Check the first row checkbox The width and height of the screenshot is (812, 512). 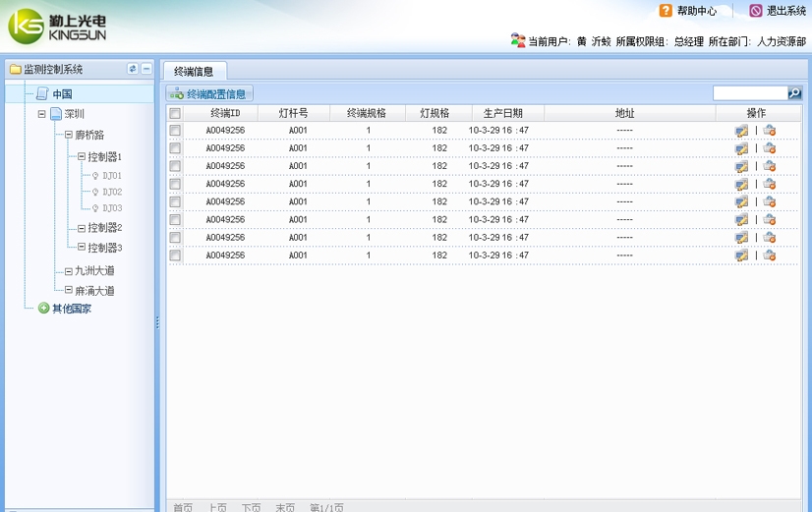click(175, 131)
